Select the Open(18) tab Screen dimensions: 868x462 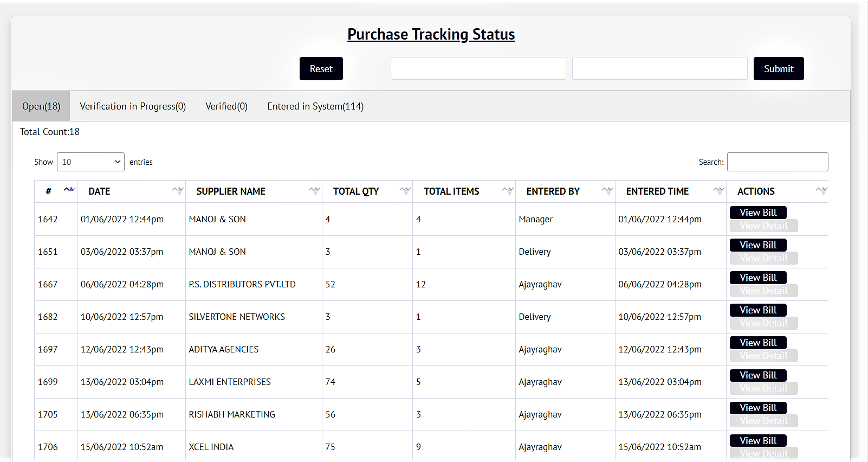(x=41, y=106)
